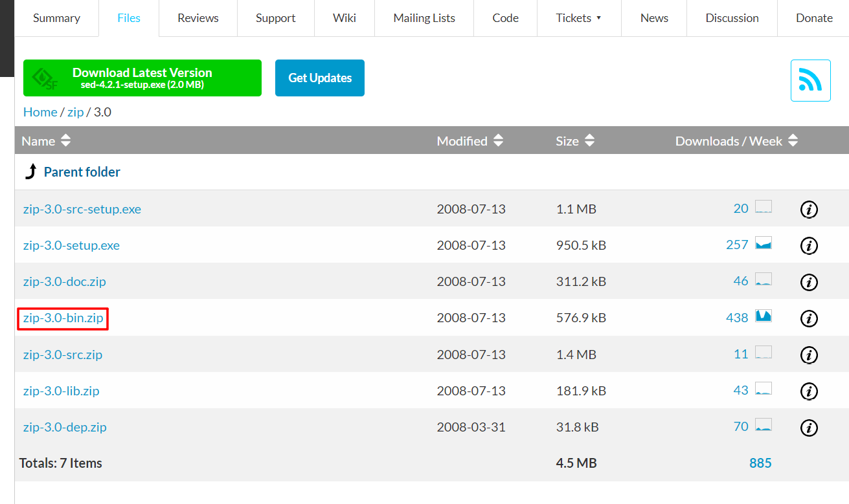
Task: Sort files by Name column arrows
Action: coord(65,140)
